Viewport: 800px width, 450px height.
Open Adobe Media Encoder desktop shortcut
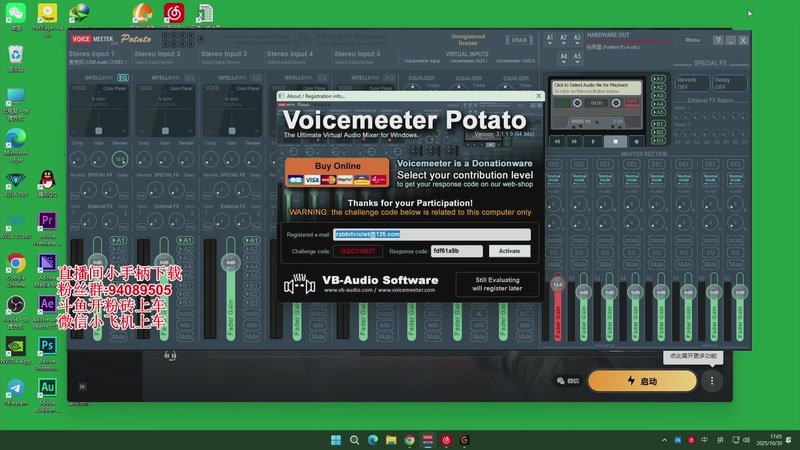(47, 270)
